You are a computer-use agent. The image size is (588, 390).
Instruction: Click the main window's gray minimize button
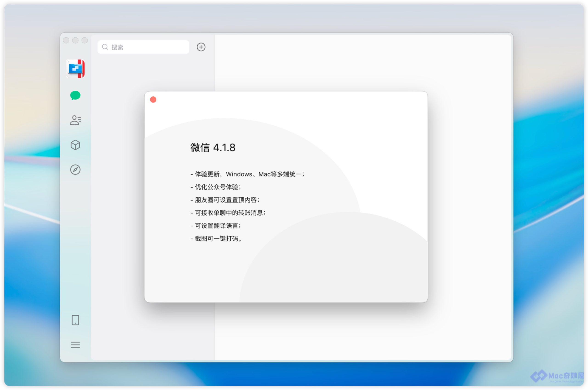click(75, 40)
